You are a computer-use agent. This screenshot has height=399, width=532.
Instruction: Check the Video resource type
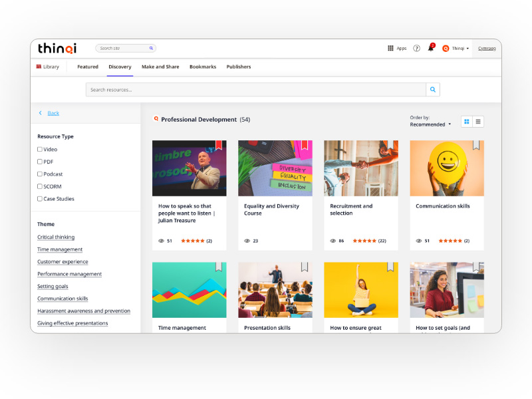click(x=40, y=150)
